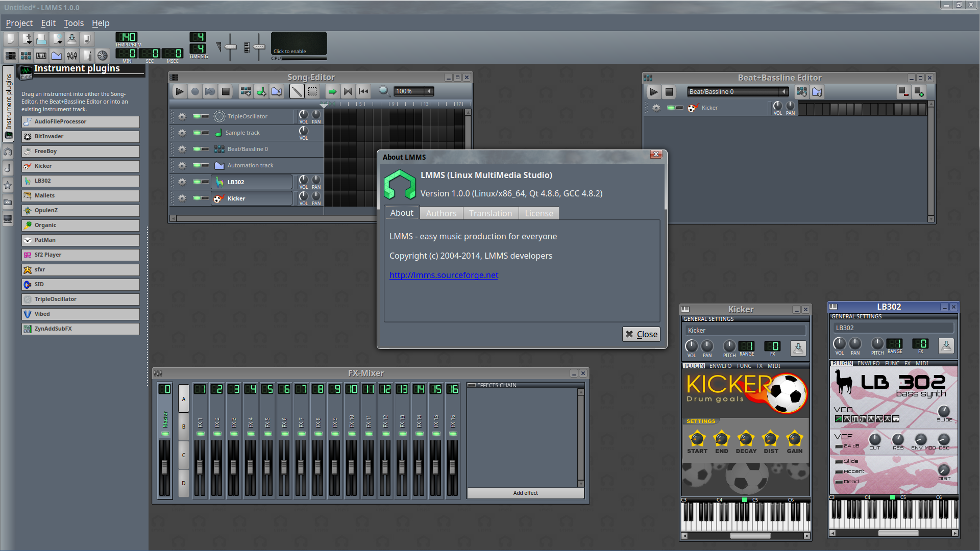Screen dimensions: 980x551
Task: Open the Beat/Bassline 0 pattern dropdown
Action: [738, 92]
